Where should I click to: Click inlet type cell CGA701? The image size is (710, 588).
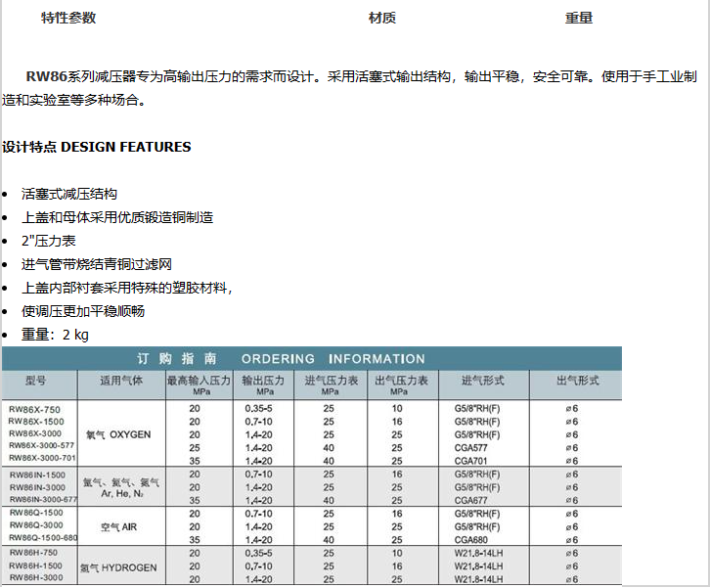coord(471,461)
